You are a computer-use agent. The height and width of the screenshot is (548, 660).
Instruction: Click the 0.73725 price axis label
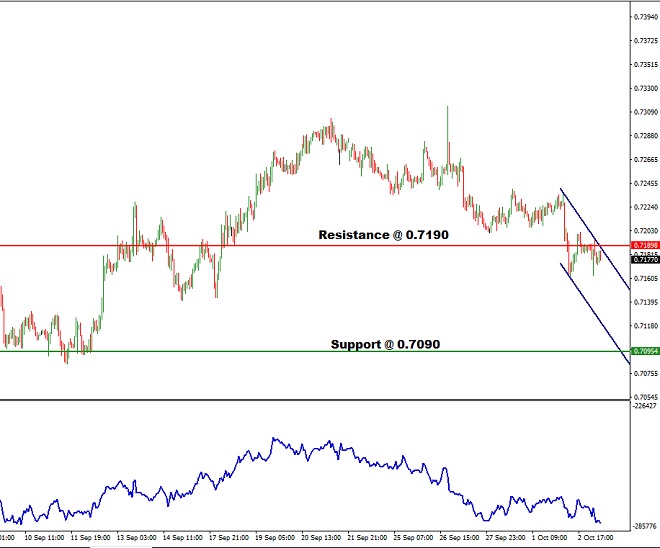click(646, 40)
